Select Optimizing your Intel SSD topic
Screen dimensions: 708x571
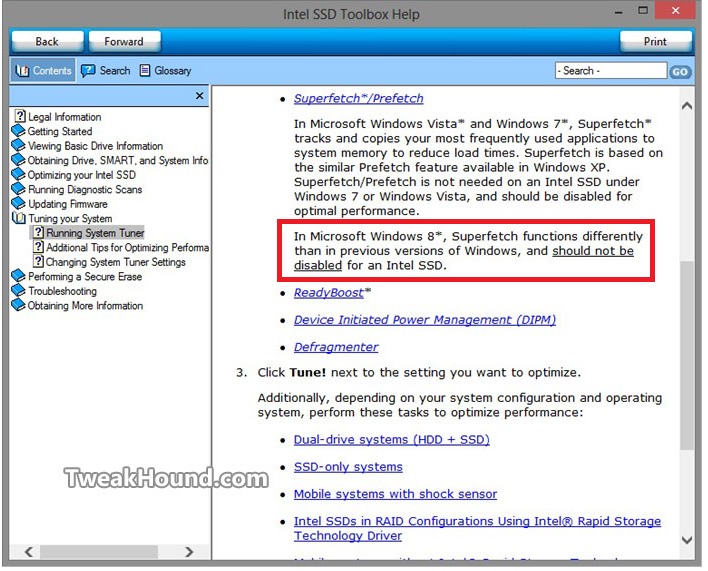82,175
